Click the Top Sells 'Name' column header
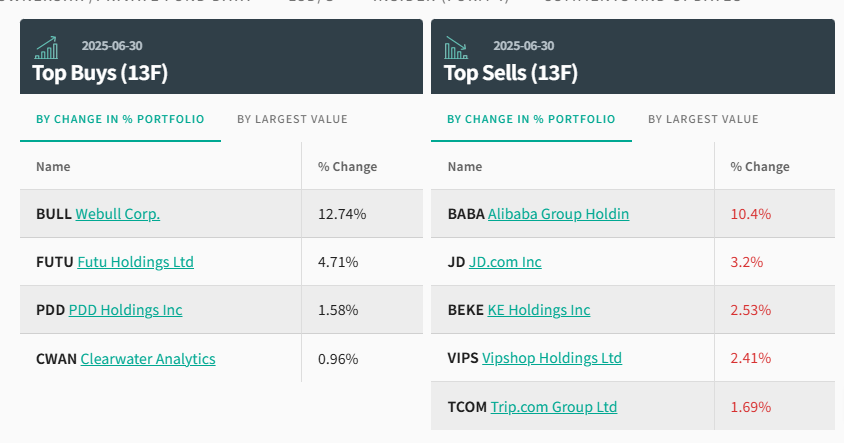 [465, 167]
